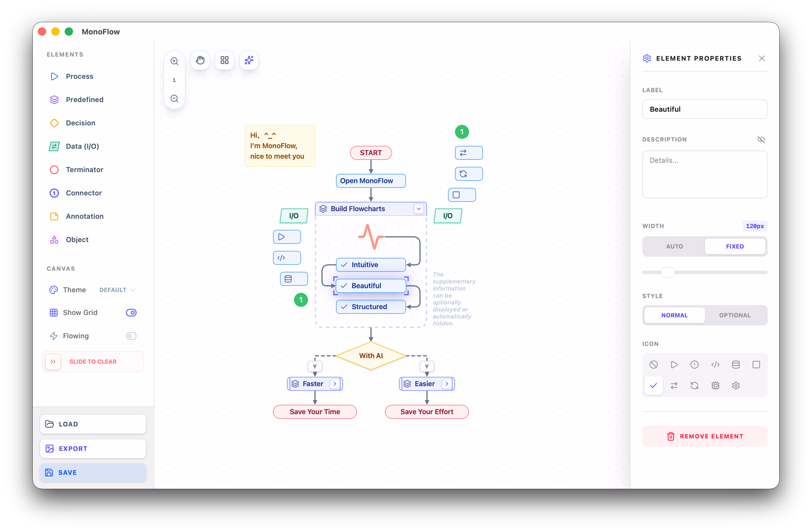Add an Annotation element
This screenshot has width=812, height=532.
click(x=93, y=216)
